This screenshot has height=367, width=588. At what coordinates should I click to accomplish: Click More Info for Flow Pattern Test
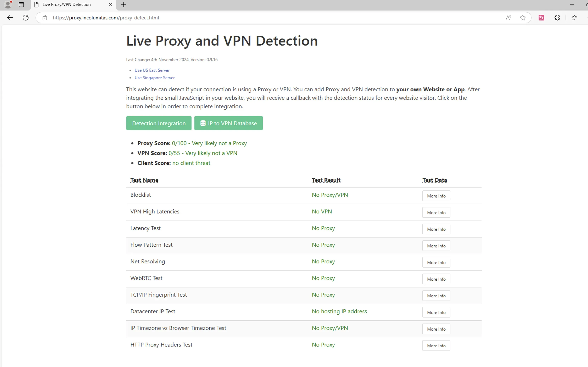click(x=436, y=246)
